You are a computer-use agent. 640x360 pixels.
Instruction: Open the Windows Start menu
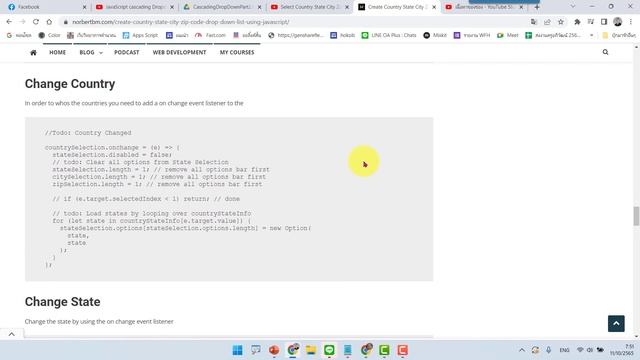tap(237, 350)
